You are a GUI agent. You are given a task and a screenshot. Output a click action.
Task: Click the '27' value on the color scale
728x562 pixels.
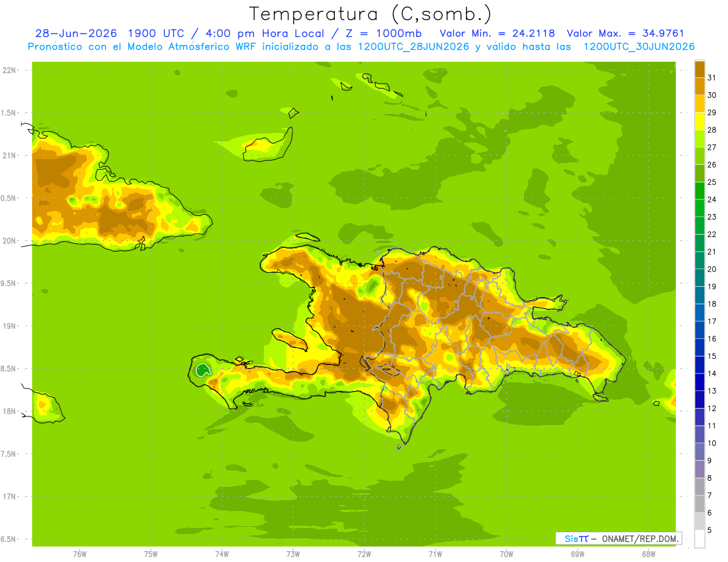coord(712,147)
